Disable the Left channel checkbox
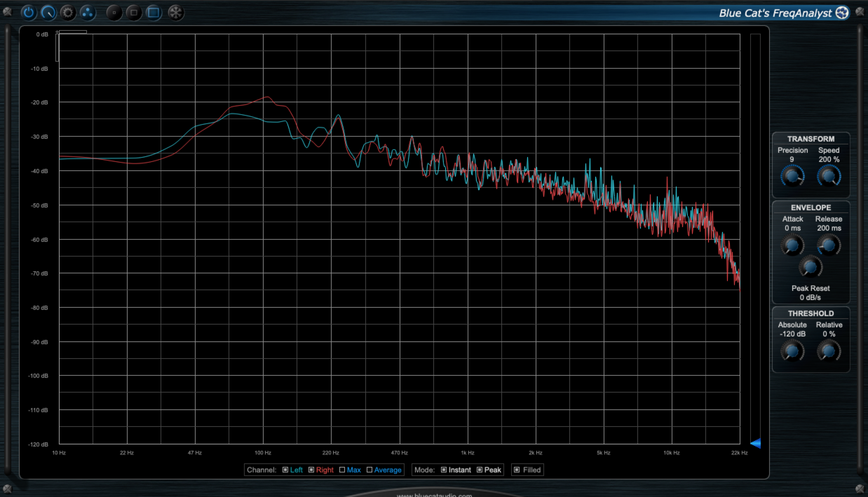The width and height of the screenshot is (868, 497). (x=285, y=470)
